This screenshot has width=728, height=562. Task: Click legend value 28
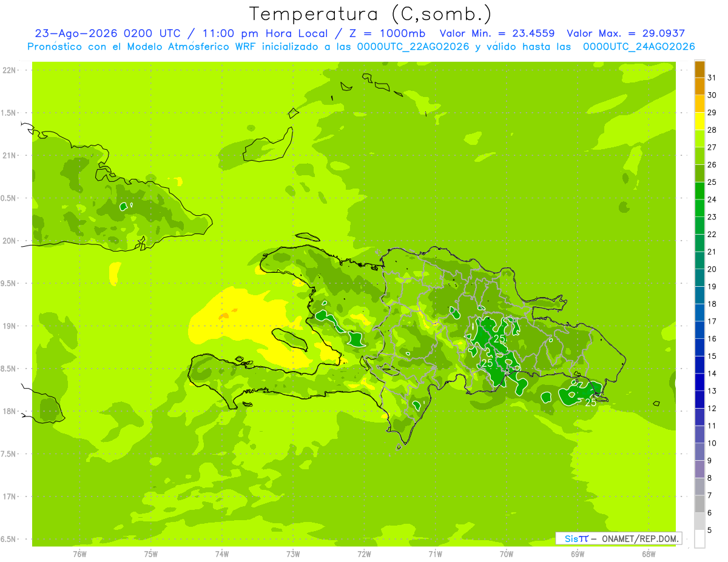pyautogui.click(x=712, y=130)
